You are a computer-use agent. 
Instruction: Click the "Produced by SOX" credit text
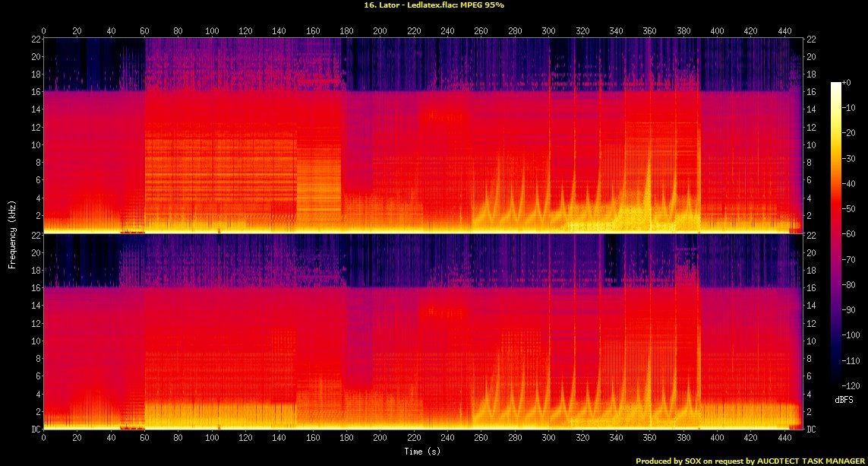coord(750,461)
